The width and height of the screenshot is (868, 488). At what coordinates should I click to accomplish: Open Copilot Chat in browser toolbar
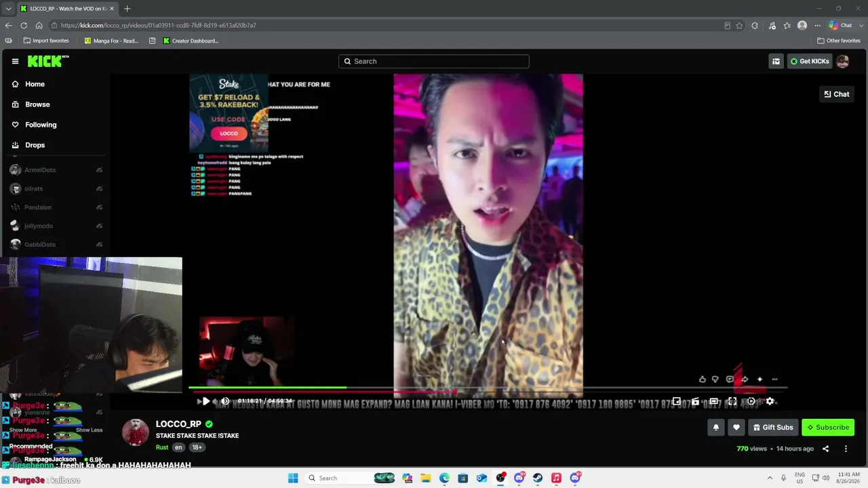841,26
